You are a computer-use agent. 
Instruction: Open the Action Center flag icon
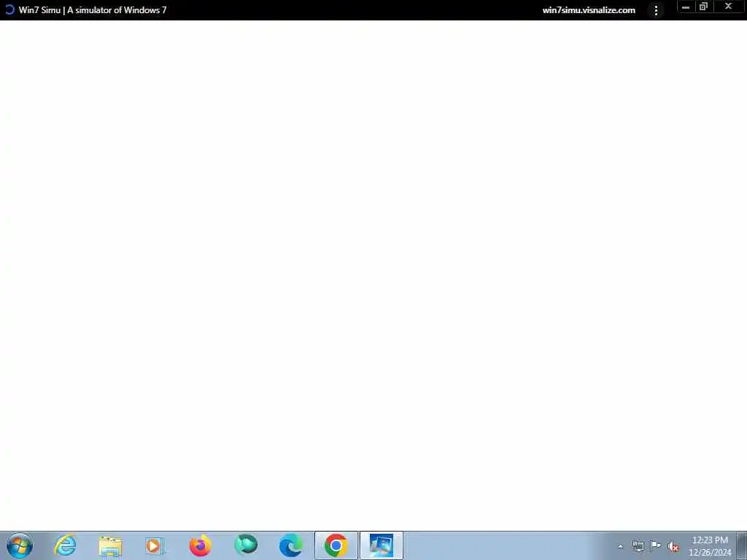click(x=656, y=546)
